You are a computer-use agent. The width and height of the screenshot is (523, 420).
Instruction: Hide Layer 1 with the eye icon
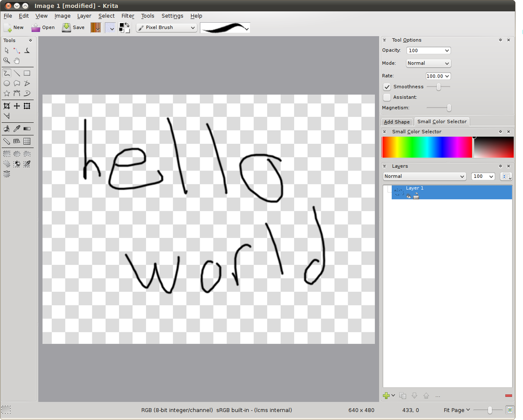coord(409,196)
